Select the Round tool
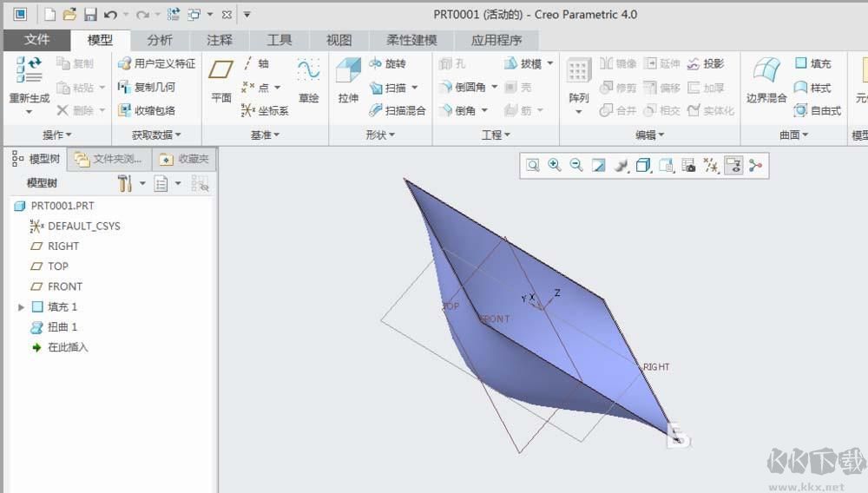Viewport: 868px width, 493px height. coord(463,87)
